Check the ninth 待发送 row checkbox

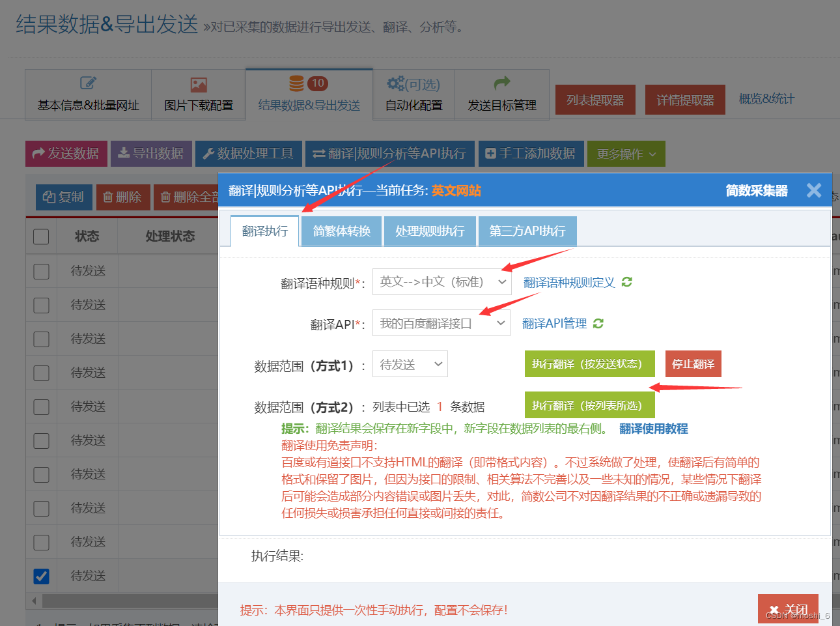click(41, 542)
